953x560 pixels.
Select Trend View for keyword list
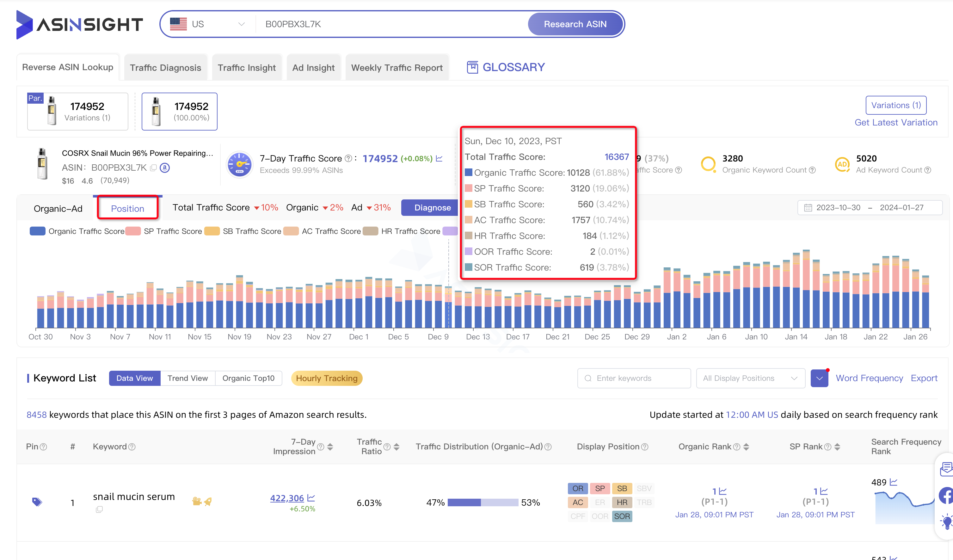(188, 378)
